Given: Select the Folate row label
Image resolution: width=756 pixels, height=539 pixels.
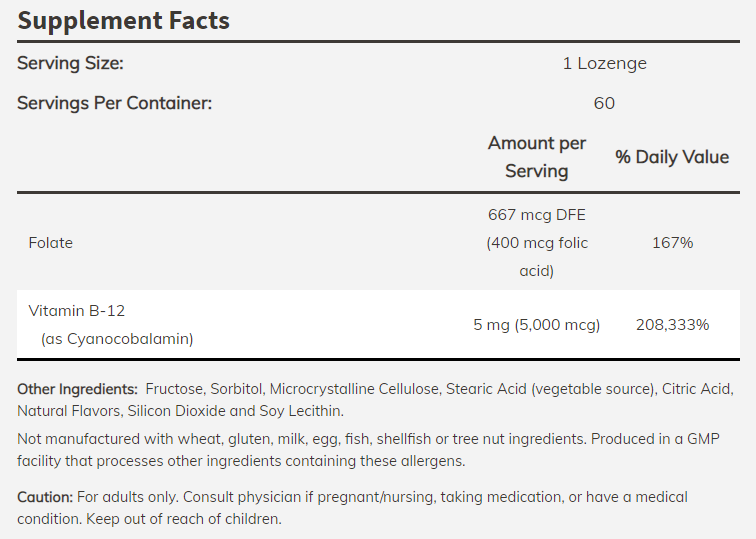Looking at the screenshot, I should pos(51,243).
